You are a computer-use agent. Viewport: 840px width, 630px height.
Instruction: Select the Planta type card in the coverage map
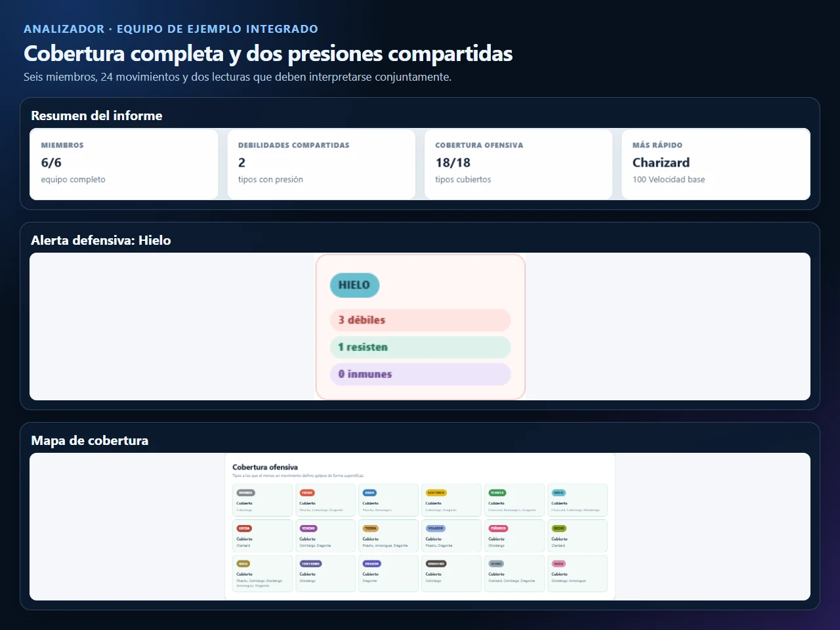[x=514, y=501]
